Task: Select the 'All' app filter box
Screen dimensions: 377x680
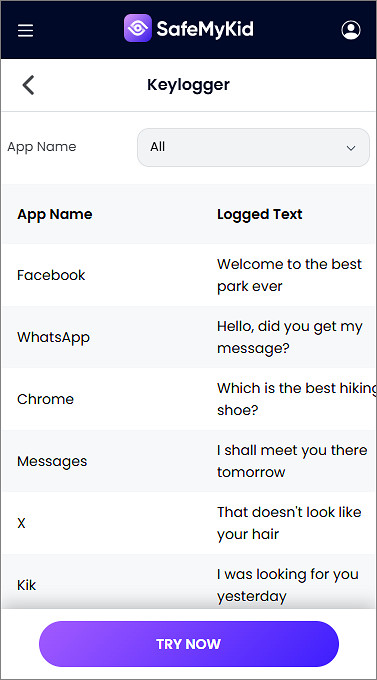Action: click(253, 147)
